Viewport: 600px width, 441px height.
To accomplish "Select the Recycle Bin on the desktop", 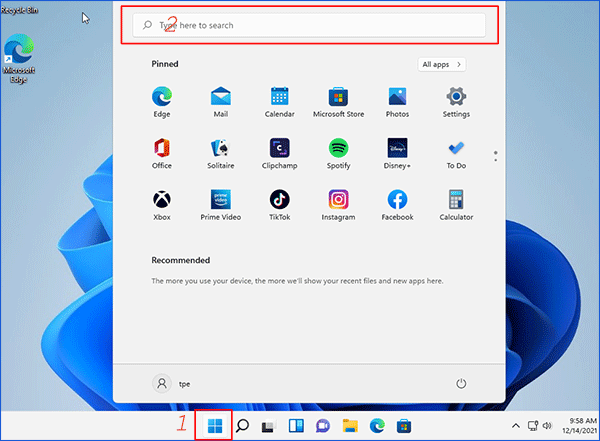I will [x=19, y=9].
